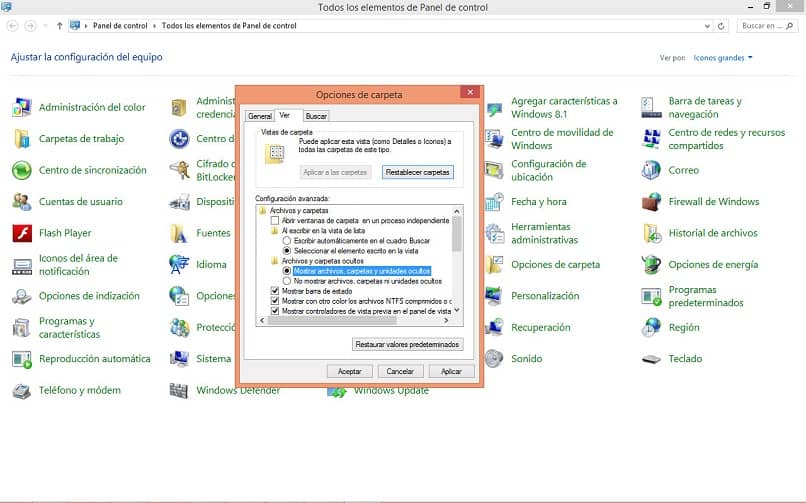Click the Back navigation arrow

pyautogui.click(x=13, y=26)
